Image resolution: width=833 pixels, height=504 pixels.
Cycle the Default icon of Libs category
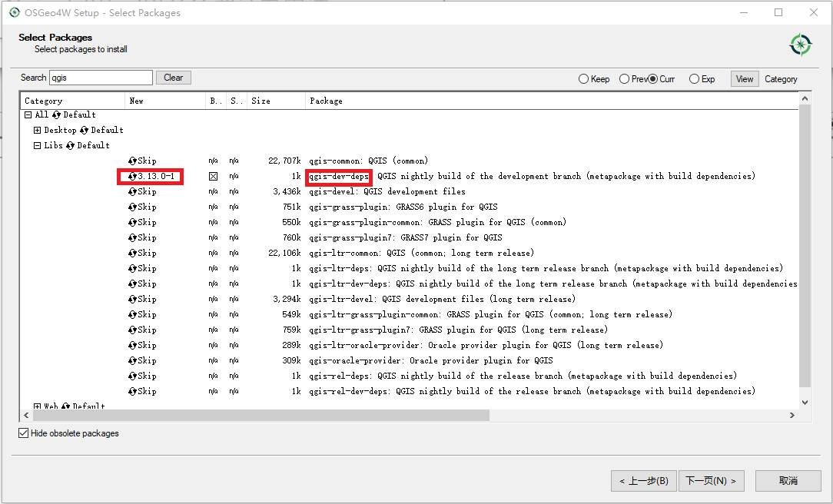(70, 145)
